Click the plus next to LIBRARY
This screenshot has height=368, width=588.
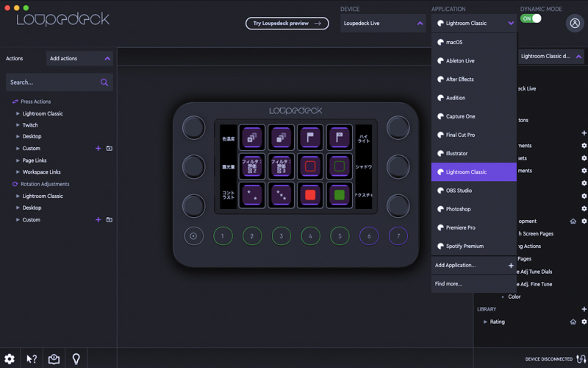pyautogui.click(x=584, y=309)
